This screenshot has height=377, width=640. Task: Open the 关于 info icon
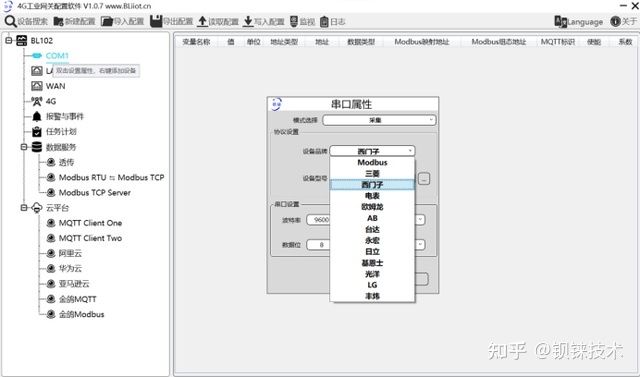click(615, 21)
